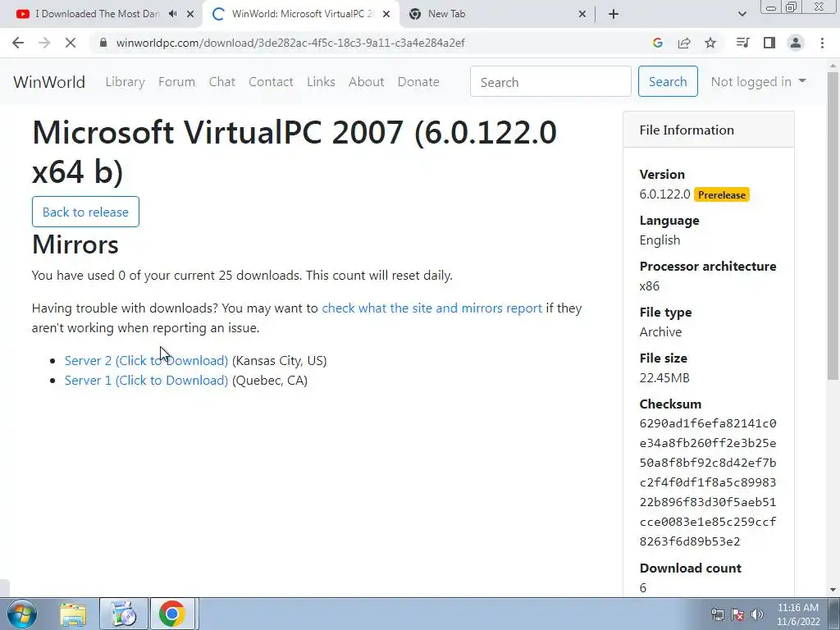Open the Windows Start menu
Screen dimensions: 840x630
point(22,614)
